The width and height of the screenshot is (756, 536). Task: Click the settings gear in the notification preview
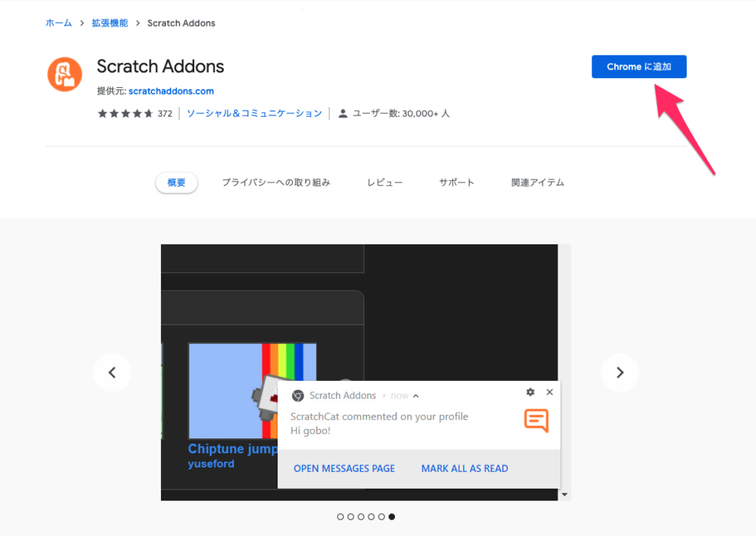pos(530,392)
